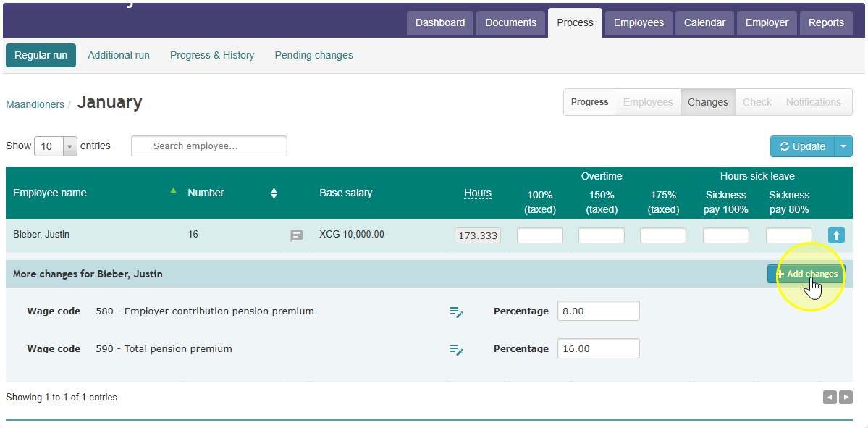Click the Base salary column header

[345, 193]
